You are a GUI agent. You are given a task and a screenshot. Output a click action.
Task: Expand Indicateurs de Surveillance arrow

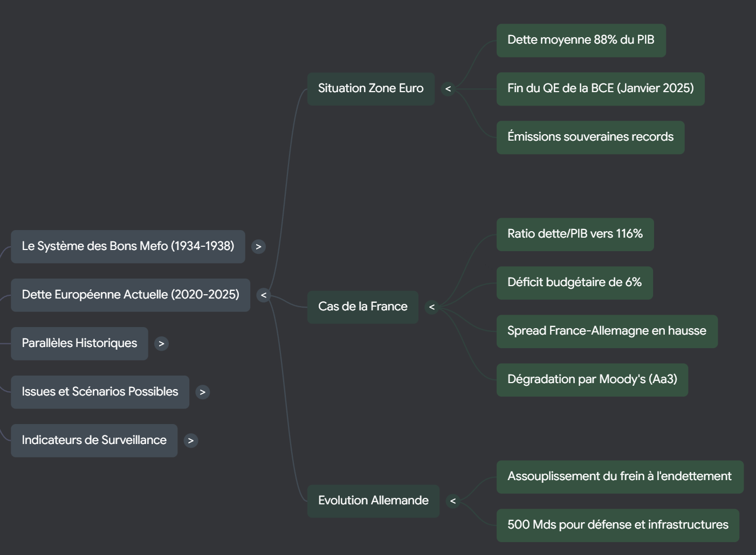[x=190, y=441]
